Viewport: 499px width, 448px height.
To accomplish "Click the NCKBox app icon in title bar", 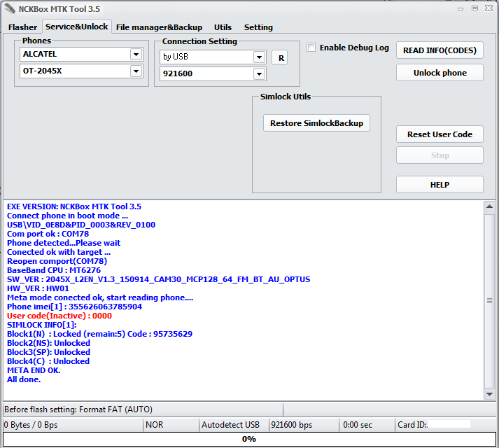I will (x=9, y=8).
